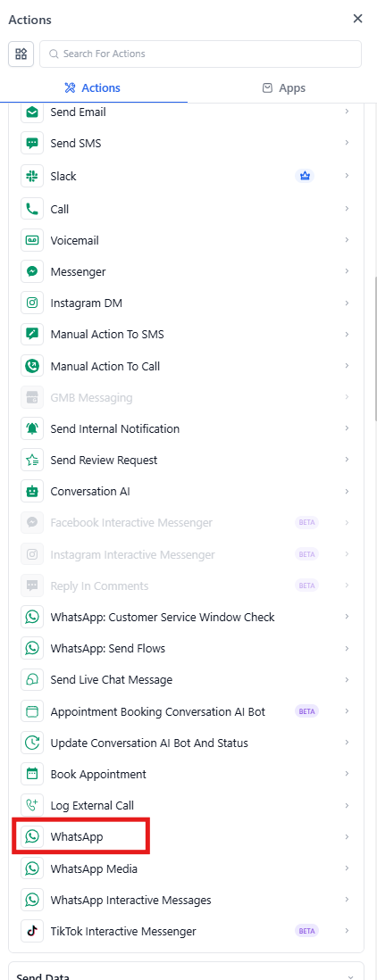Image resolution: width=377 pixels, height=980 pixels.
Task: Expand the WhatsApp Media row chevron
Action: (347, 868)
